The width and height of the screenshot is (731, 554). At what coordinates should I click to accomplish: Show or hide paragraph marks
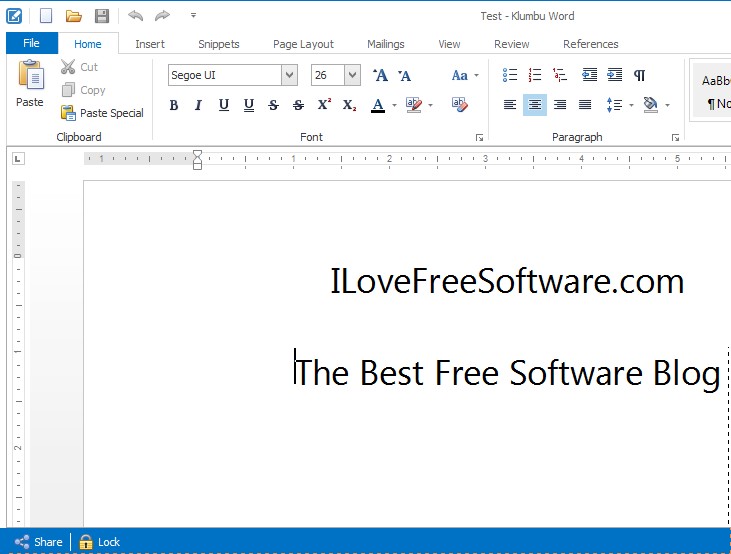point(640,75)
